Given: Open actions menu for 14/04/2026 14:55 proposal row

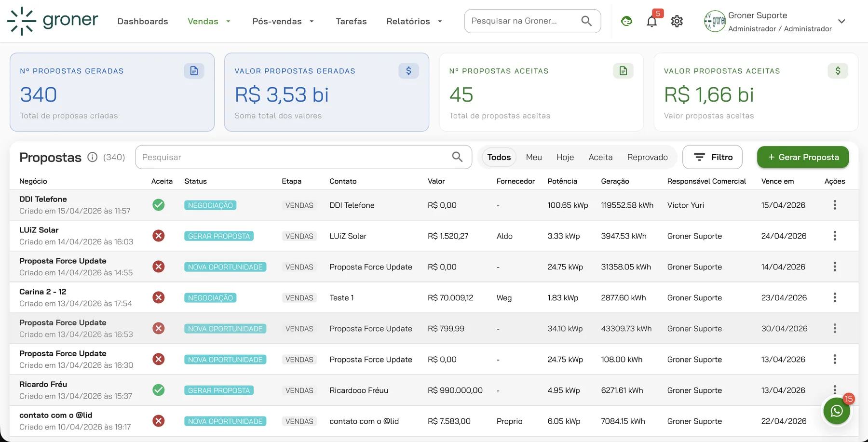Looking at the screenshot, I should [x=834, y=267].
